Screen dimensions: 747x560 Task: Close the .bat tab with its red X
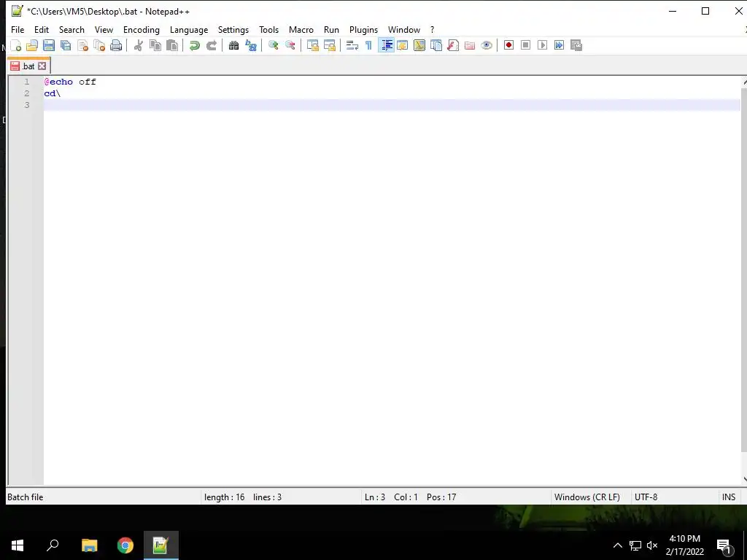point(42,66)
